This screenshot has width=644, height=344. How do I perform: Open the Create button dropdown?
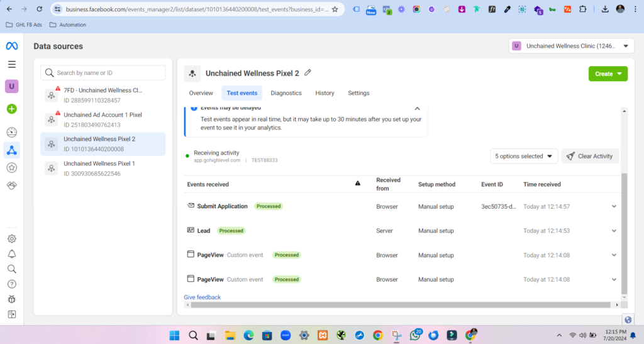pyautogui.click(x=608, y=74)
